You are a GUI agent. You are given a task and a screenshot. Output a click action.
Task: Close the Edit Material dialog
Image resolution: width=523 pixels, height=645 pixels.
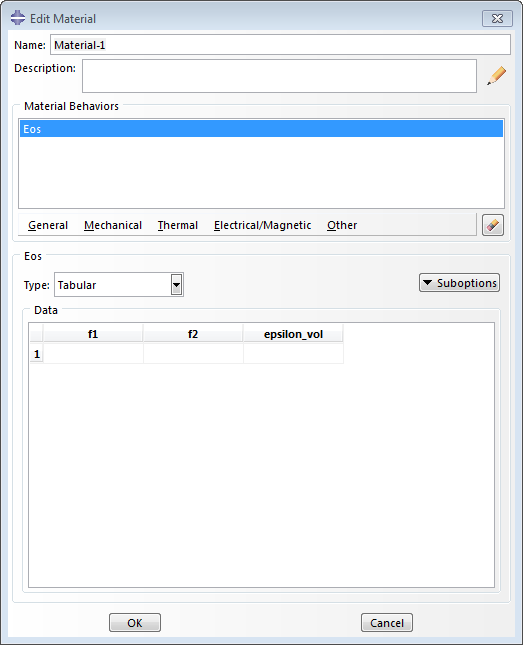click(497, 19)
